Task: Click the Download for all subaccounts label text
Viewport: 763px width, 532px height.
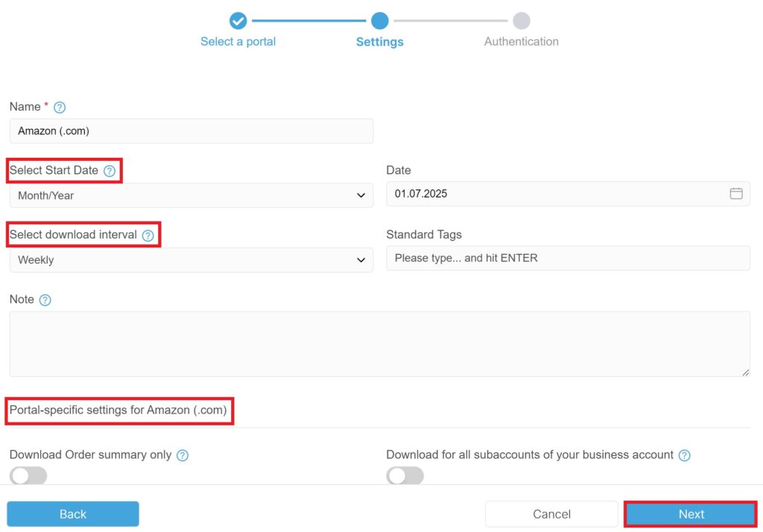Action: pyautogui.click(x=530, y=455)
